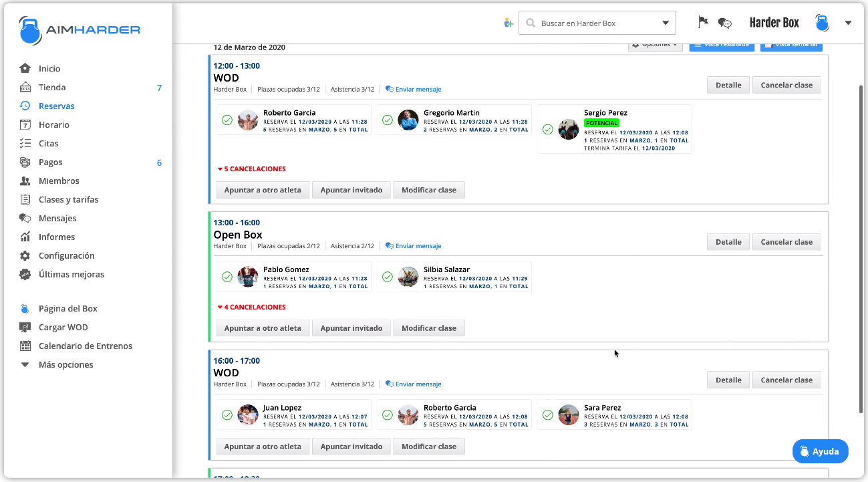Image resolution: width=868 pixels, height=482 pixels.
Task: Toggle attendance check for Sara Perez
Action: (548, 415)
